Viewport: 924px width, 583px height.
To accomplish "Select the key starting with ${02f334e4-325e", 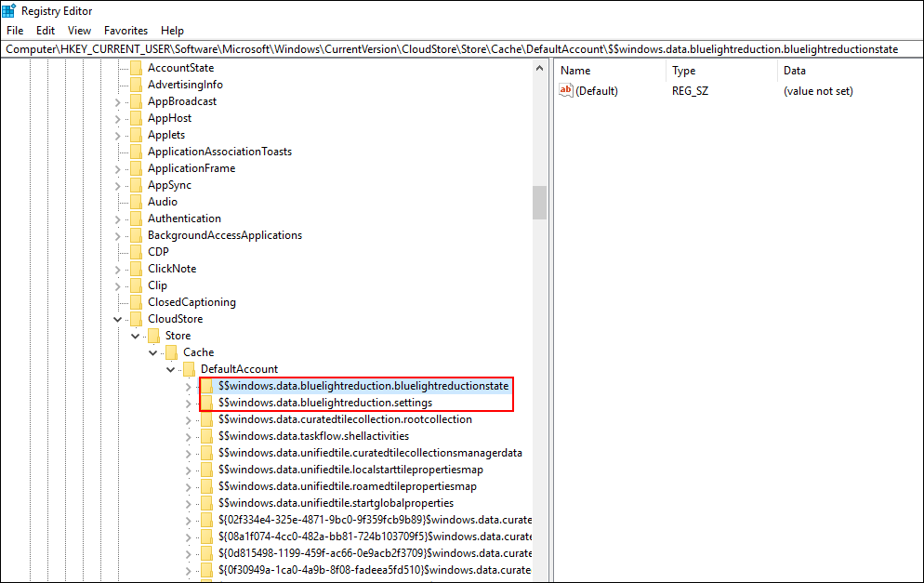I will pyautogui.click(x=375, y=520).
